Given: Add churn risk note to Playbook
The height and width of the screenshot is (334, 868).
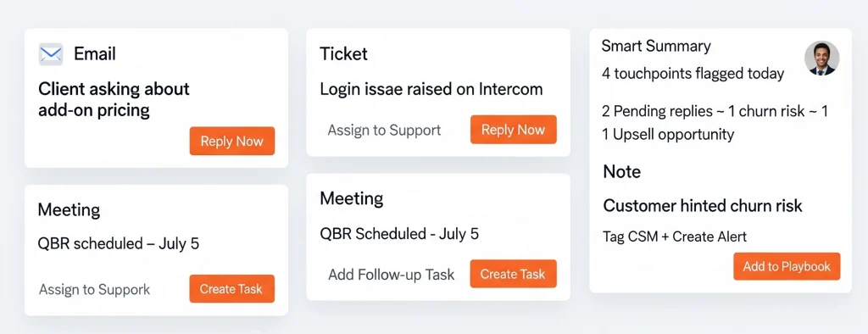Looking at the screenshot, I should [787, 266].
